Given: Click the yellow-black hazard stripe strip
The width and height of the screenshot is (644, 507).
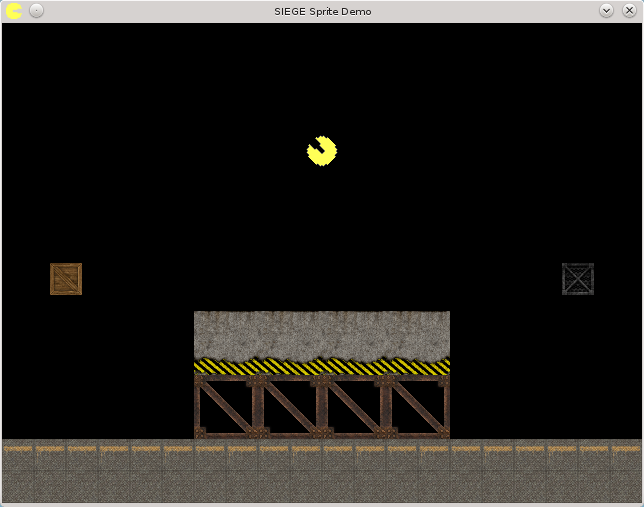Looking at the screenshot, I should tap(322, 366).
